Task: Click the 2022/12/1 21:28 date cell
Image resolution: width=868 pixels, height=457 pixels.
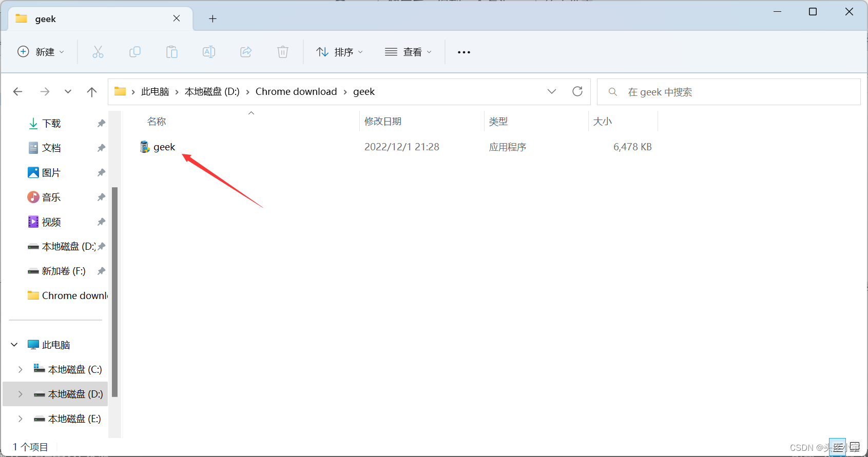Action: click(x=402, y=147)
